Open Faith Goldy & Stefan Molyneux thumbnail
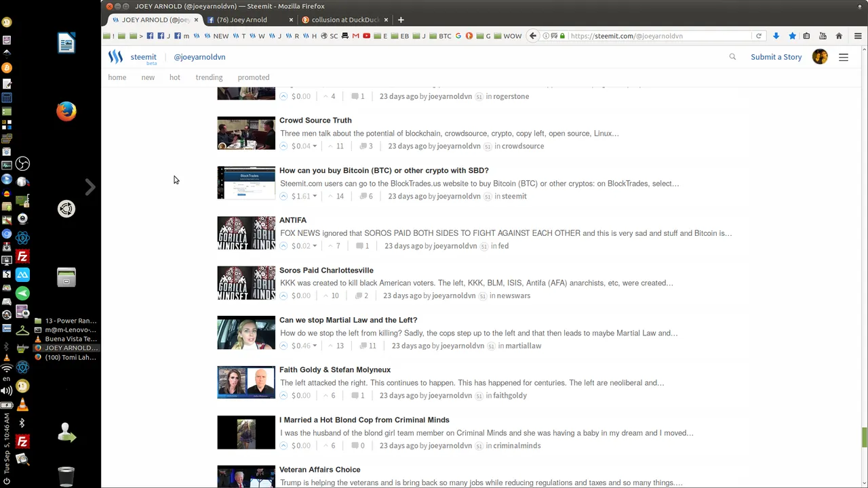This screenshot has width=868, height=488. pyautogui.click(x=246, y=383)
